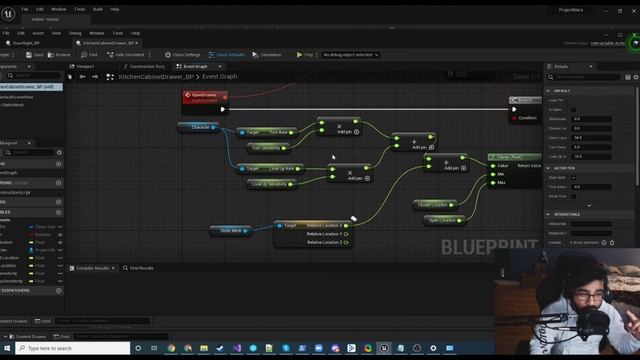
Task: Open Class Settings
Action: pos(182,55)
